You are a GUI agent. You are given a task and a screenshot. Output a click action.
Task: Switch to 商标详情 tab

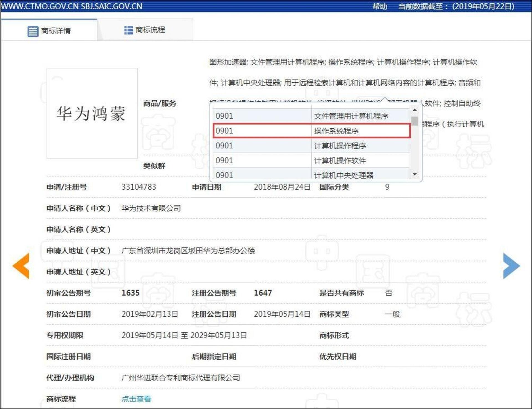pyautogui.click(x=49, y=30)
